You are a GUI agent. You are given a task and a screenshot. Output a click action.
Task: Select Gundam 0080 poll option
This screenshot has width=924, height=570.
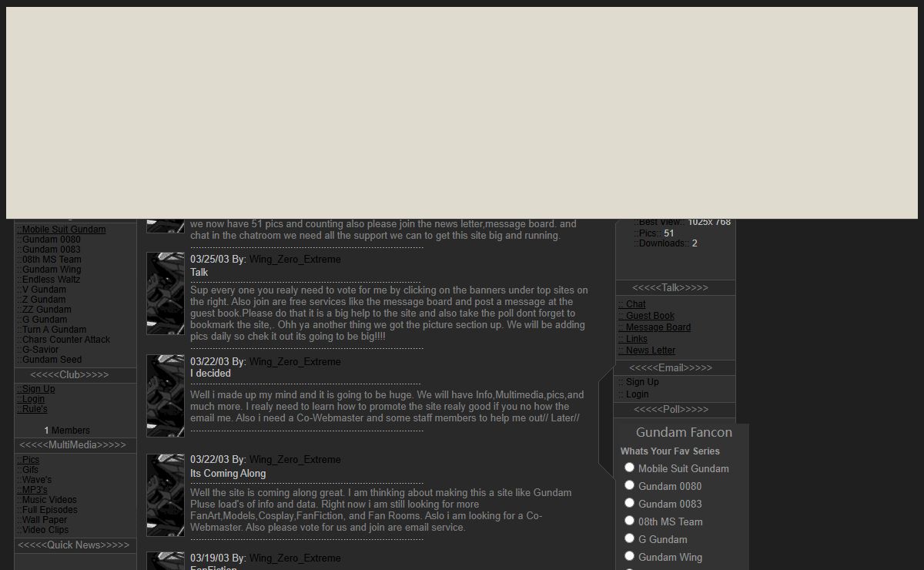(629, 485)
